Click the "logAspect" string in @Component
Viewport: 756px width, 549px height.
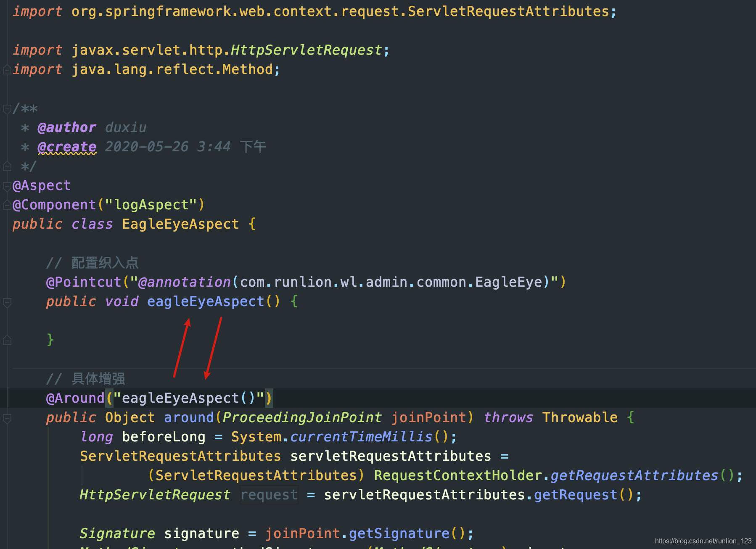click(151, 205)
